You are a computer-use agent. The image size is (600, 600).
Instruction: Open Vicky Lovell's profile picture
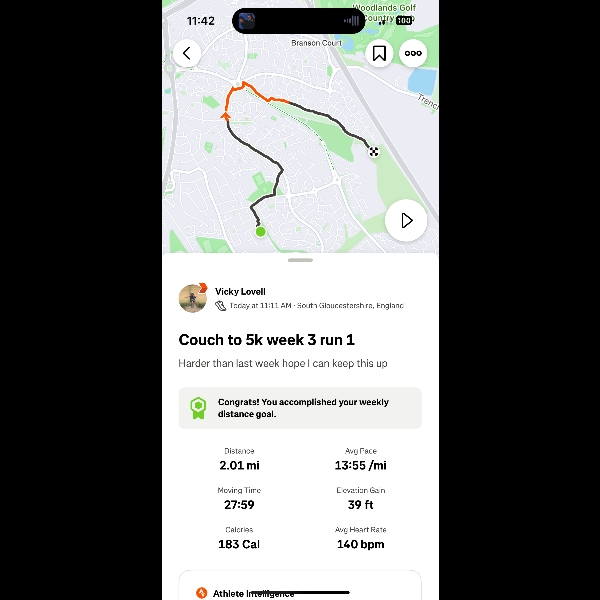[x=193, y=298]
